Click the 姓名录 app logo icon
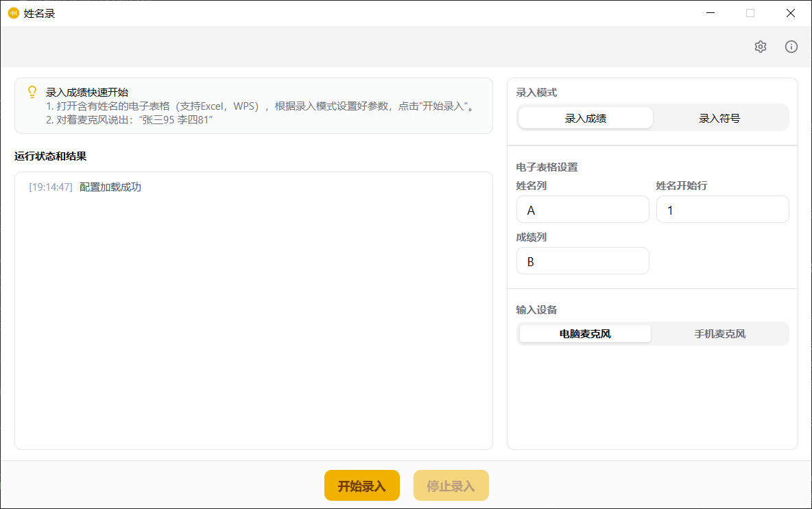Viewport: 812px width, 509px height. (x=14, y=13)
